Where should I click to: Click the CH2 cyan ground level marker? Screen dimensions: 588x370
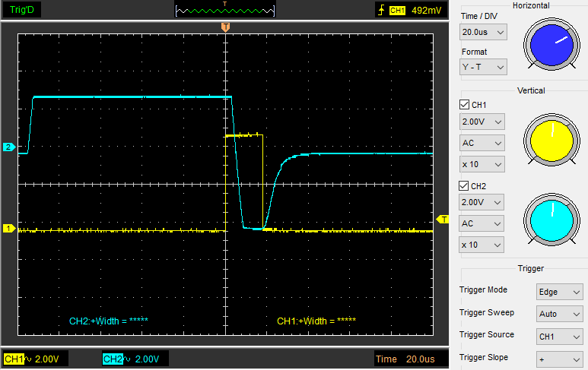(9, 147)
